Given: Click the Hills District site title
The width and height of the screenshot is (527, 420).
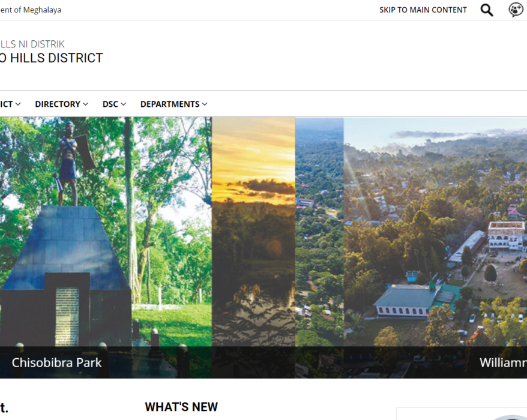Looking at the screenshot, I should coord(52,58).
